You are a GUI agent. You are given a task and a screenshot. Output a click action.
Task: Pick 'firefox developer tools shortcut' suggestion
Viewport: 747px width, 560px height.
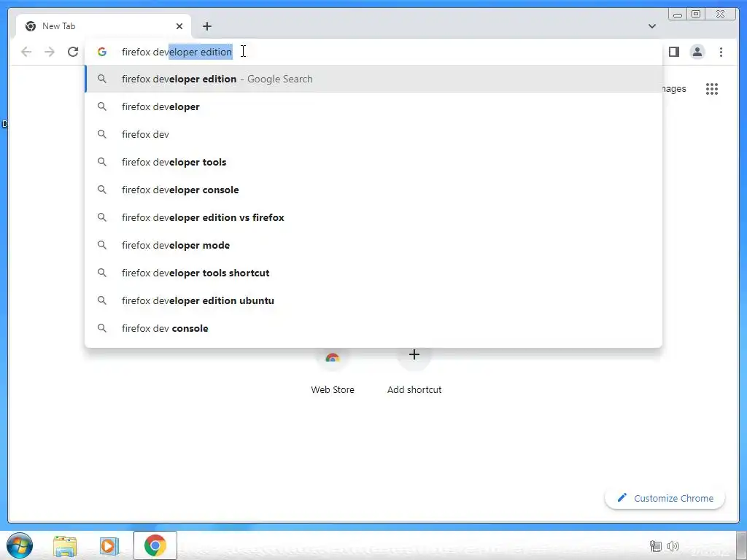point(373,273)
